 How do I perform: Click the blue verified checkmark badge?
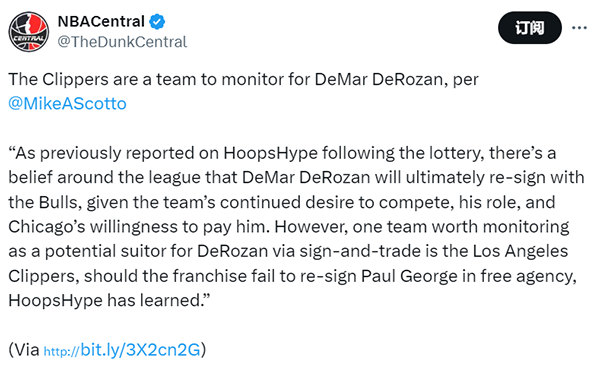click(x=157, y=21)
